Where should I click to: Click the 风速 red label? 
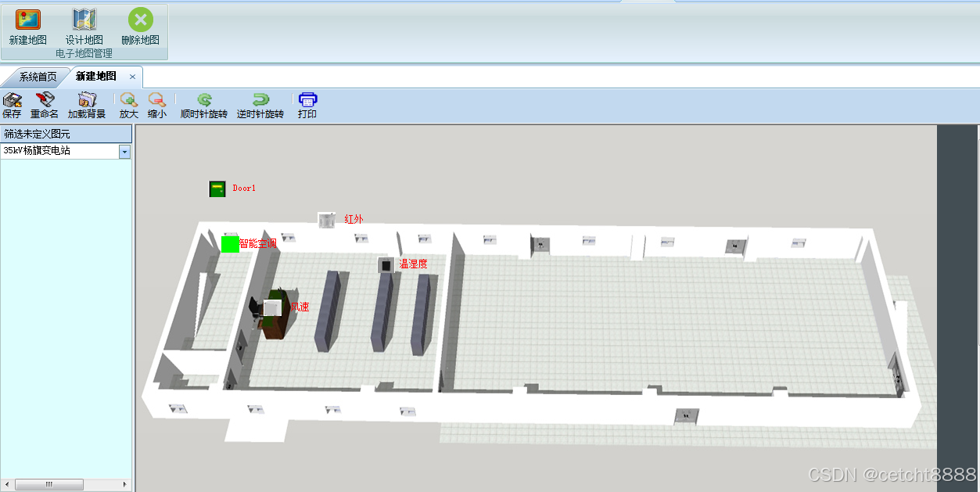pyautogui.click(x=300, y=307)
